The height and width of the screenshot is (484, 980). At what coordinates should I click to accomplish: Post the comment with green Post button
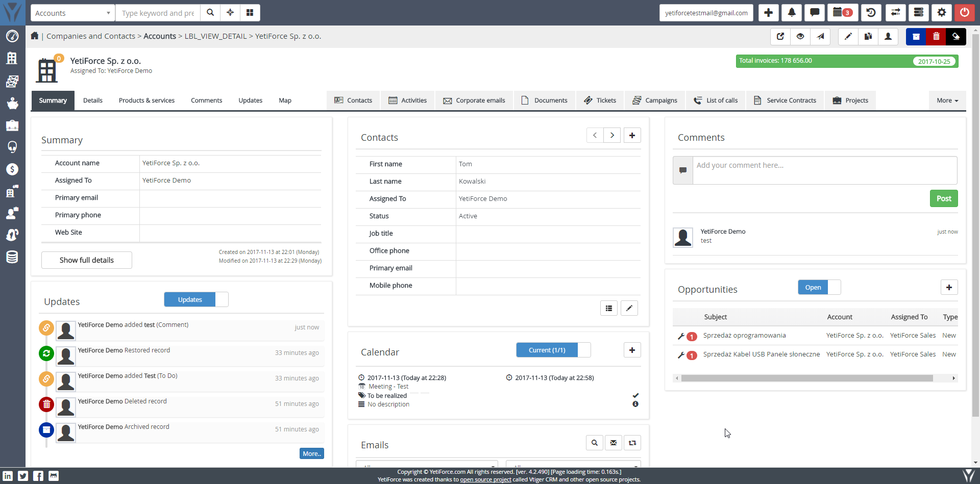(944, 198)
